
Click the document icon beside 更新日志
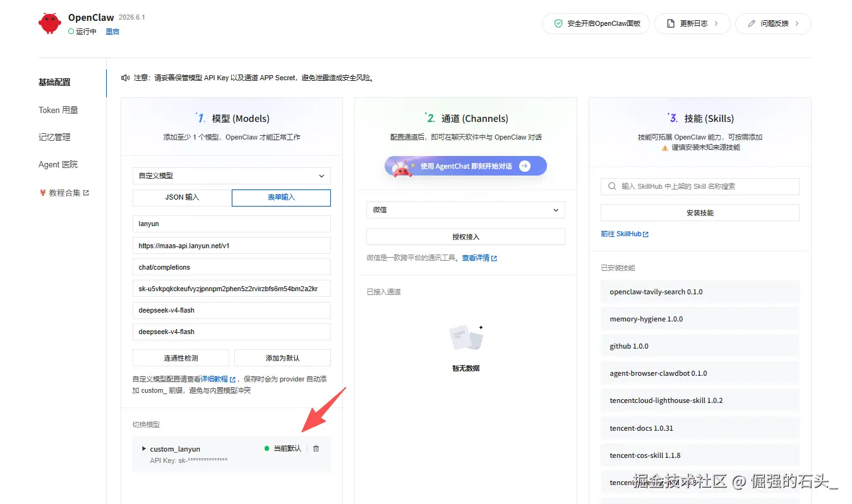pyautogui.click(x=671, y=23)
